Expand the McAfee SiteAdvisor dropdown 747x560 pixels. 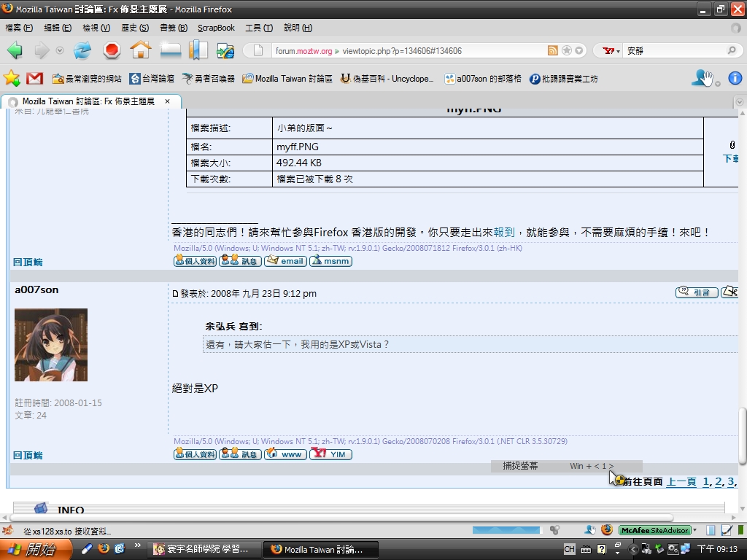coord(695,530)
